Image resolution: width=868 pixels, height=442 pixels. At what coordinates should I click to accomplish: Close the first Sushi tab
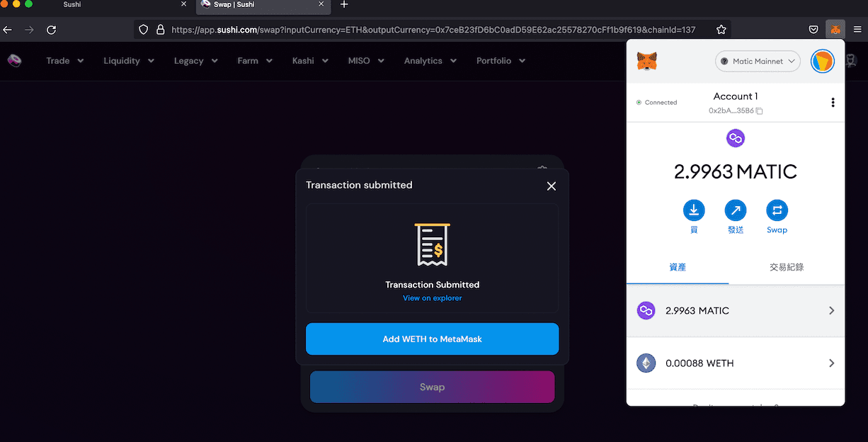tap(183, 4)
